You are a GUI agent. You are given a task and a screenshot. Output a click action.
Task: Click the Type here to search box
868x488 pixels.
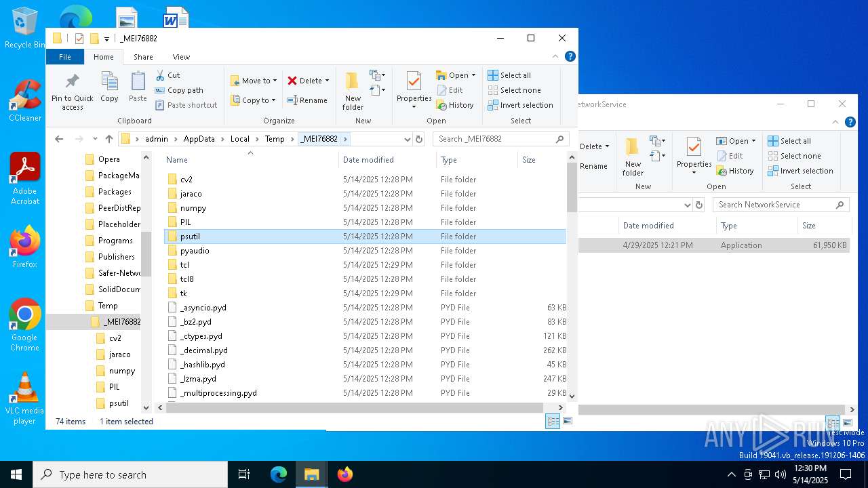point(130,474)
